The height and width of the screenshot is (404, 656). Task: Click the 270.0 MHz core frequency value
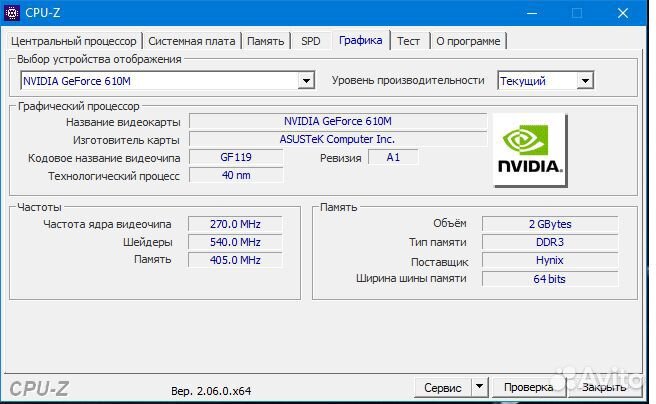[x=235, y=224]
